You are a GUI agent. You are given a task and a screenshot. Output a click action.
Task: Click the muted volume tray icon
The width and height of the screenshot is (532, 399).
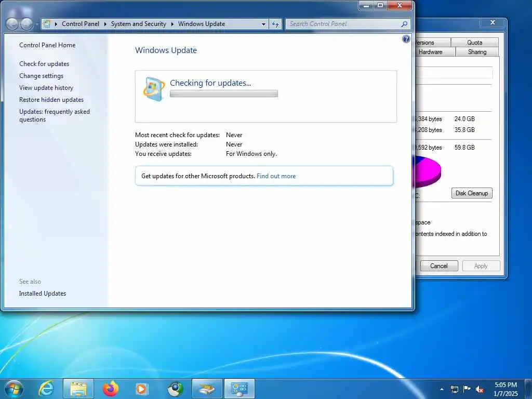(x=480, y=389)
